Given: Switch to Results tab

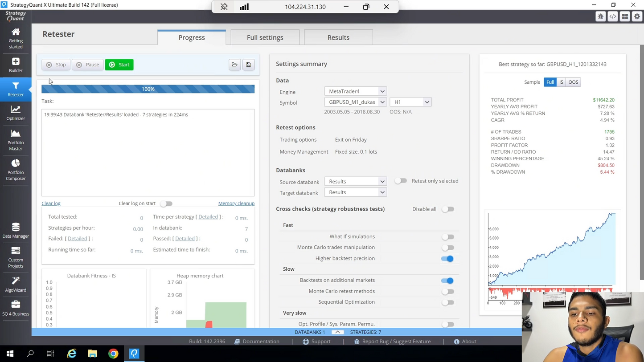Looking at the screenshot, I should pyautogui.click(x=338, y=37).
